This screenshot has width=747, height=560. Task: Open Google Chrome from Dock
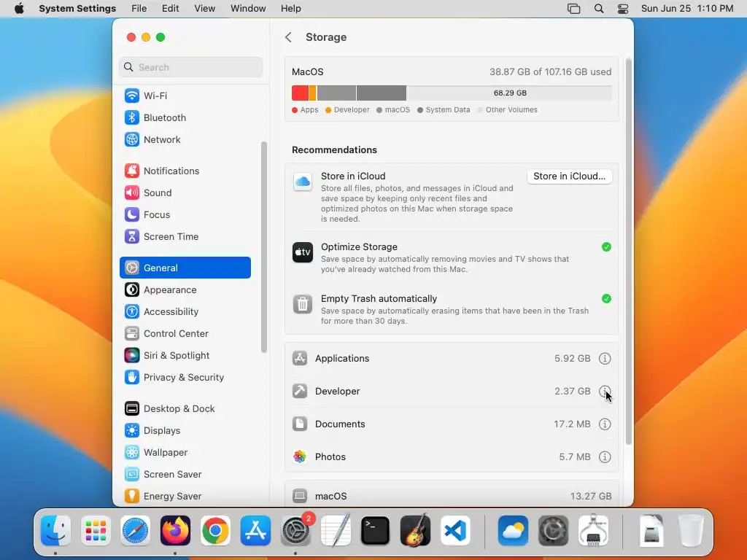(x=215, y=530)
